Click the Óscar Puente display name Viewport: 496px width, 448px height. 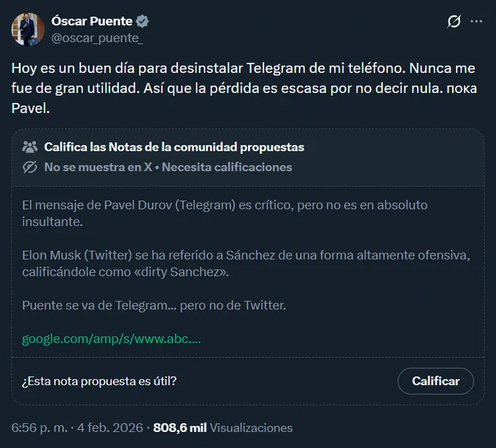pos(92,21)
